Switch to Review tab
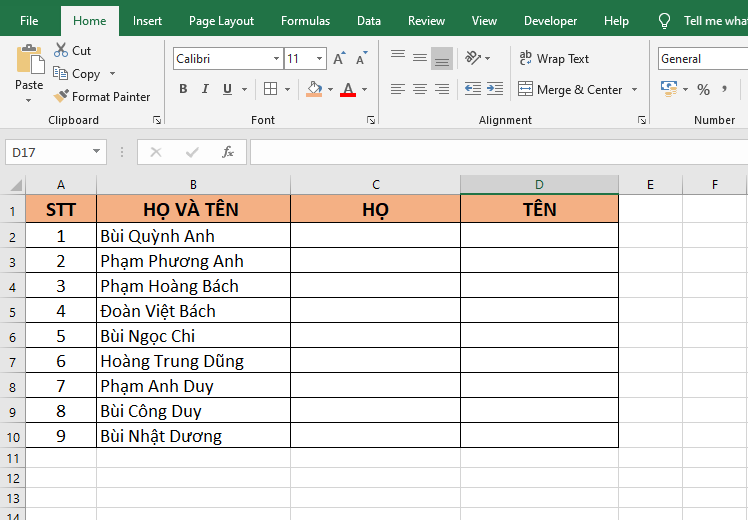 coord(426,21)
